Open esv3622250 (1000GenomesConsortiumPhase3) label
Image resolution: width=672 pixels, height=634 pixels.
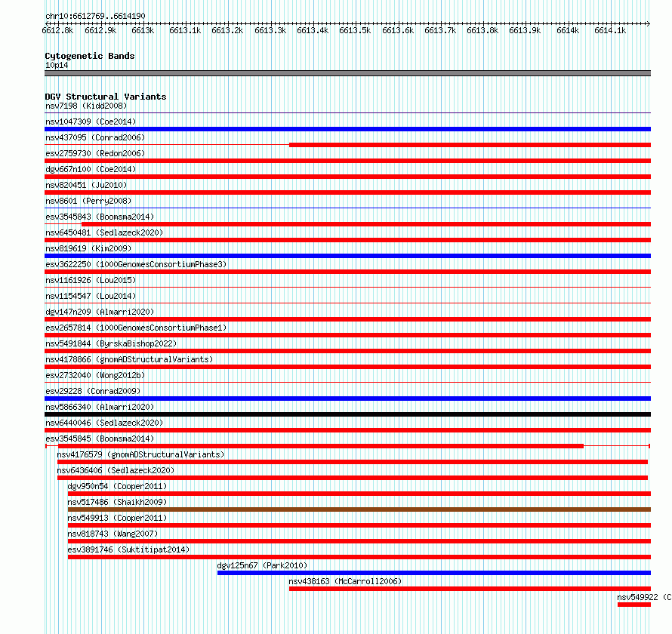coord(136,264)
